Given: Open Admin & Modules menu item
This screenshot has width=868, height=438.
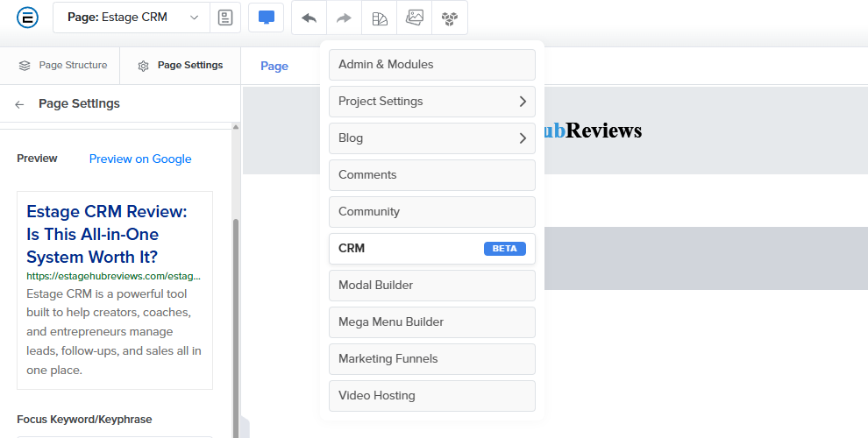Looking at the screenshot, I should click(432, 65).
